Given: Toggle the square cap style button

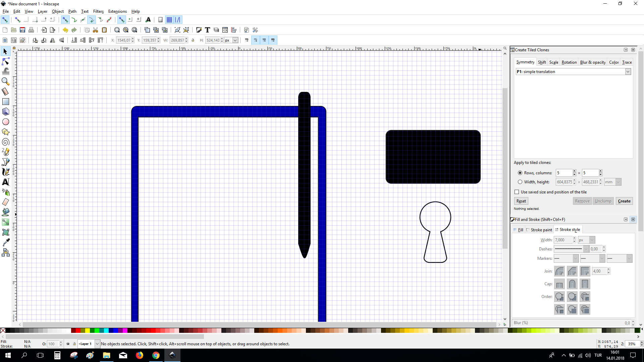Looking at the screenshot, I should click(585, 284).
